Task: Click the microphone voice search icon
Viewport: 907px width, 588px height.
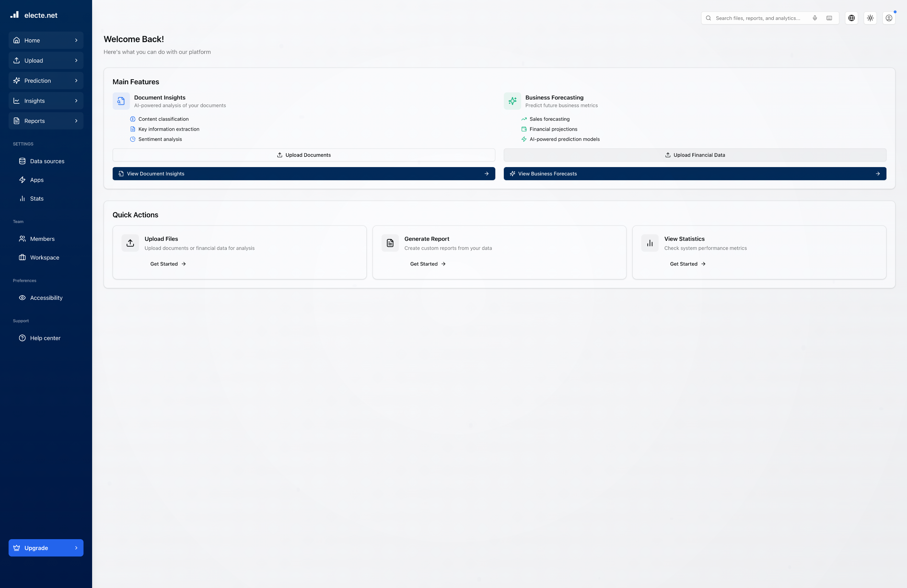Action: (x=815, y=18)
